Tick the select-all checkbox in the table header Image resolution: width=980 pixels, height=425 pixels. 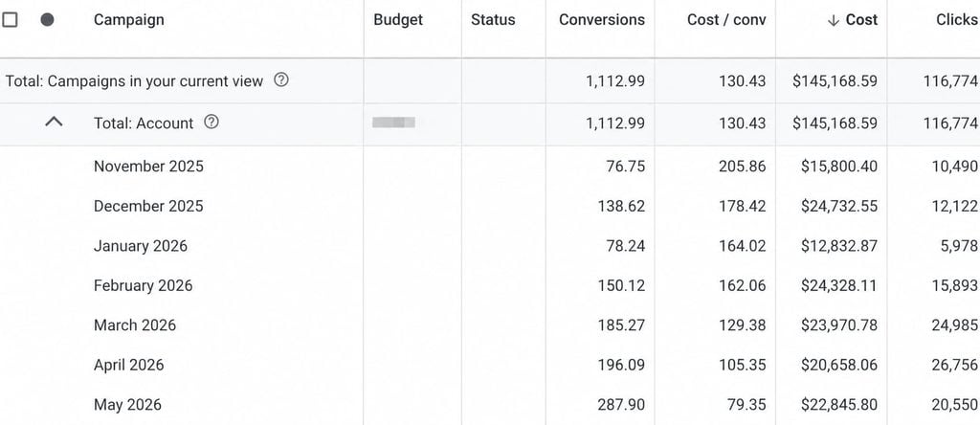click(10, 20)
